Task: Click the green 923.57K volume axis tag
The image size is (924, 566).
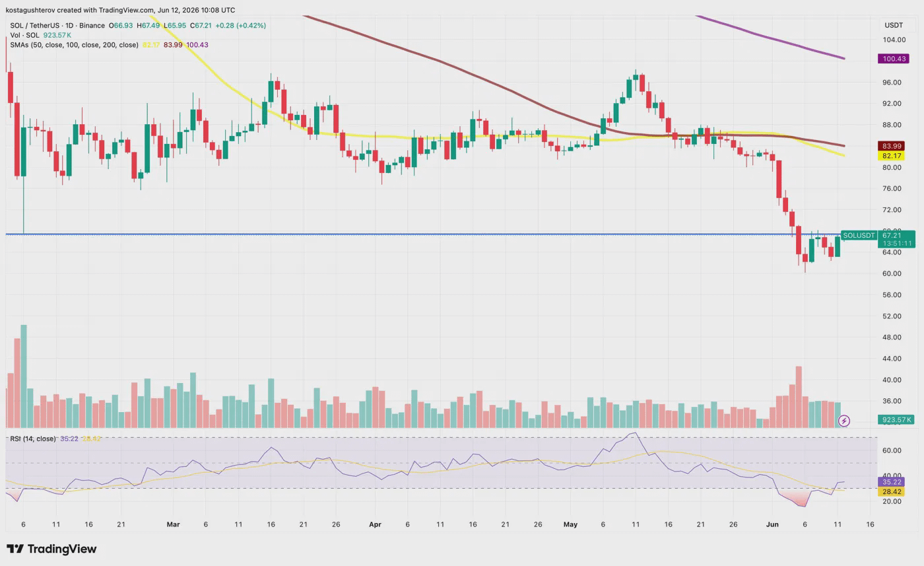Action: (896, 419)
